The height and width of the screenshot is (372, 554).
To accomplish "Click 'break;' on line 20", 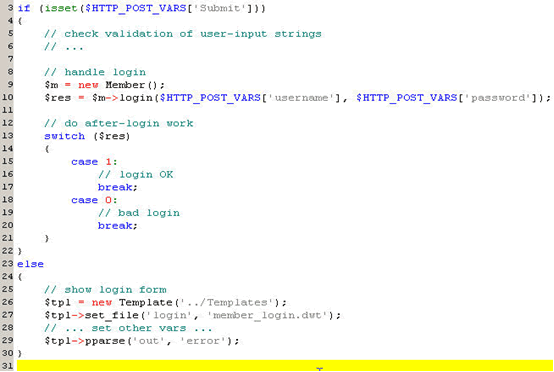I will click(x=118, y=225).
